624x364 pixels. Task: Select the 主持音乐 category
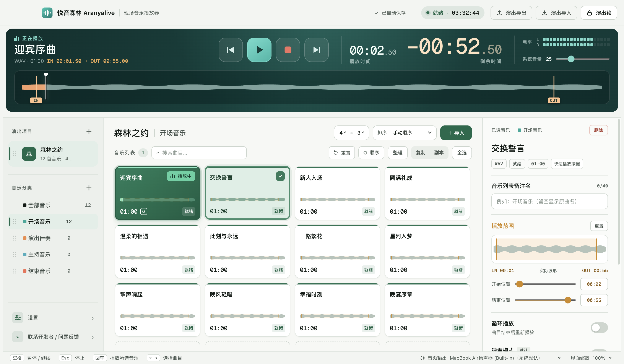click(x=53, y=255)
